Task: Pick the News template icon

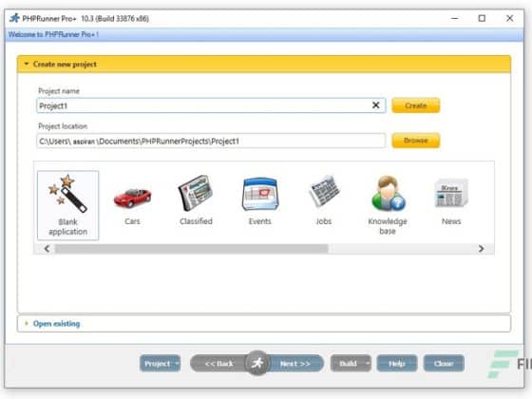Action: [451, 193]
